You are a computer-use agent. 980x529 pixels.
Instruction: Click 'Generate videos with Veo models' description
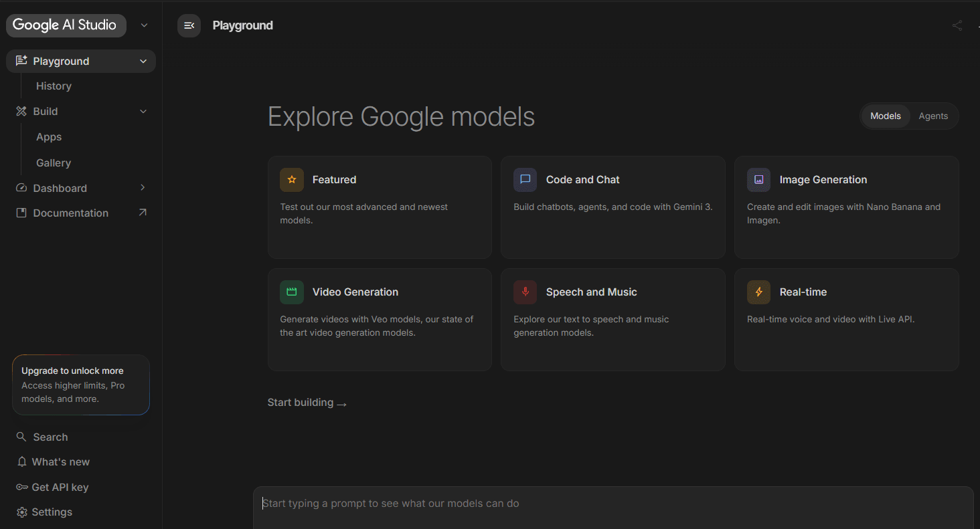[377, 326]
